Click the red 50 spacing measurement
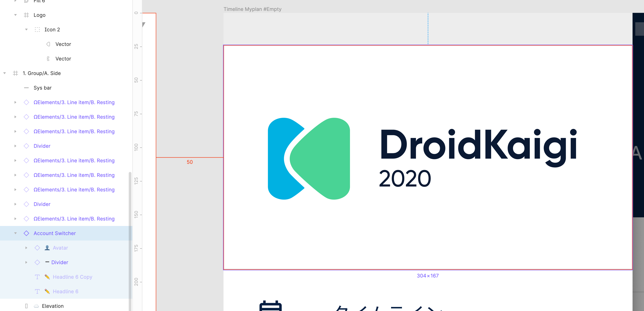This screenshot has width=644, height=311. pyautogui.click(x=190, y=162)
